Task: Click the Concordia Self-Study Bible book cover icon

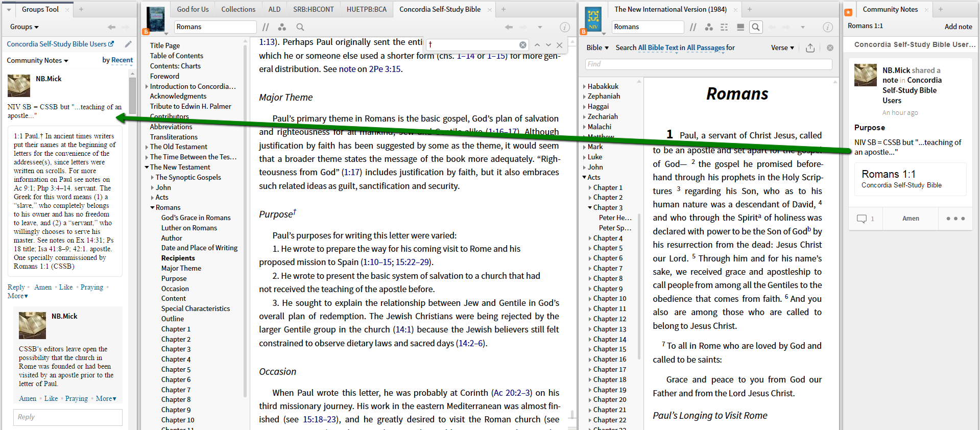Action: click(x=156, y=19)
